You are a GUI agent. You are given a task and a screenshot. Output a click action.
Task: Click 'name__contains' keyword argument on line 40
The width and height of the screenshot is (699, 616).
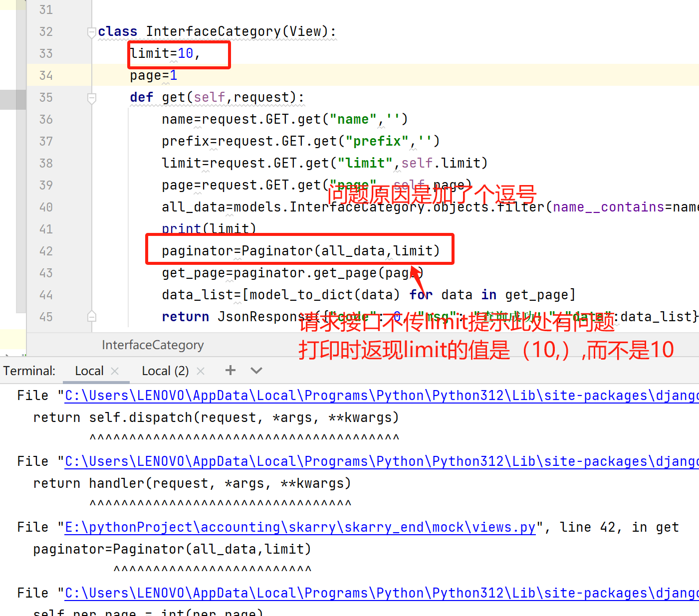tap(608, 207)
